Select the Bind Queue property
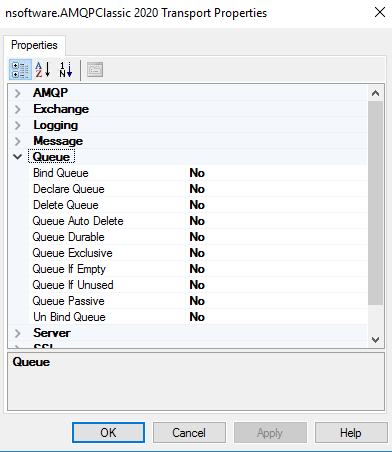 (61, 173)
